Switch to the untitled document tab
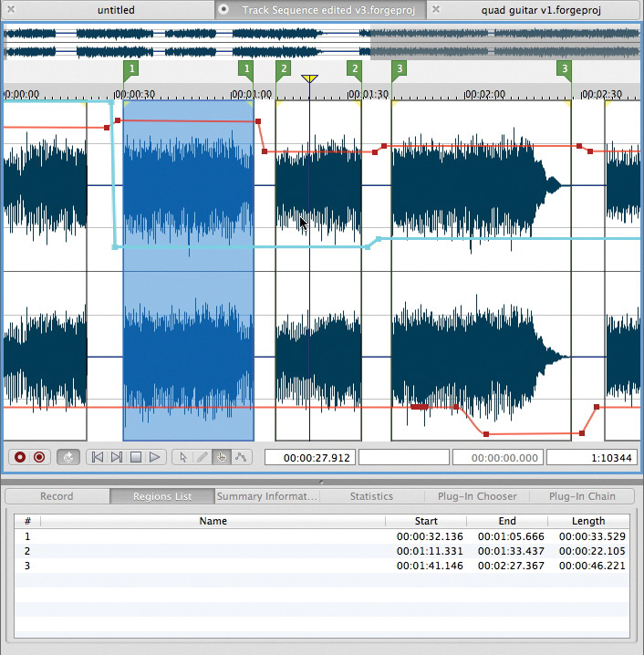 (115, 10)
